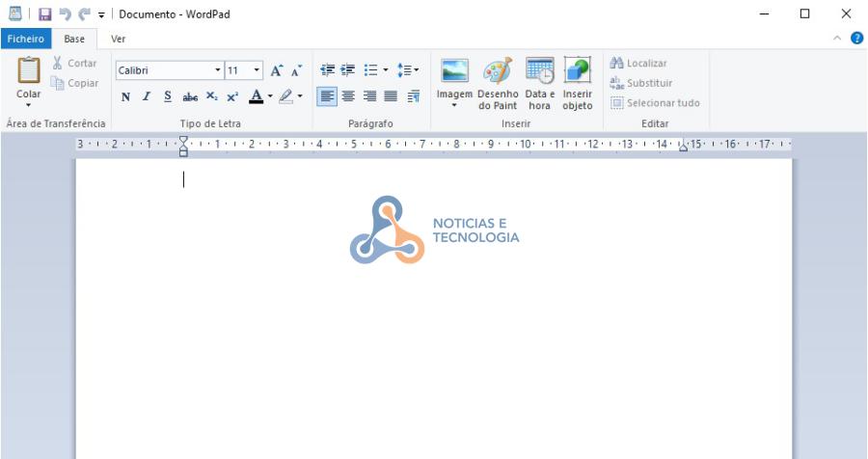The width and height of the screenshot is (868, 459).
Task: Click the WordPad application icon in title bar
Action: [x=14, y=13]
